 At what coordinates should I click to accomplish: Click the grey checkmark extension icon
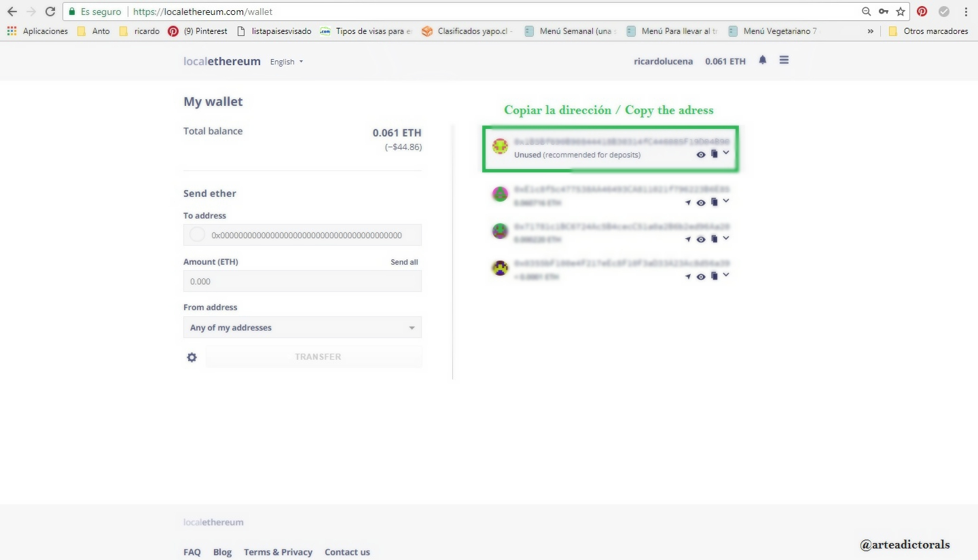(x=944, y=12)
